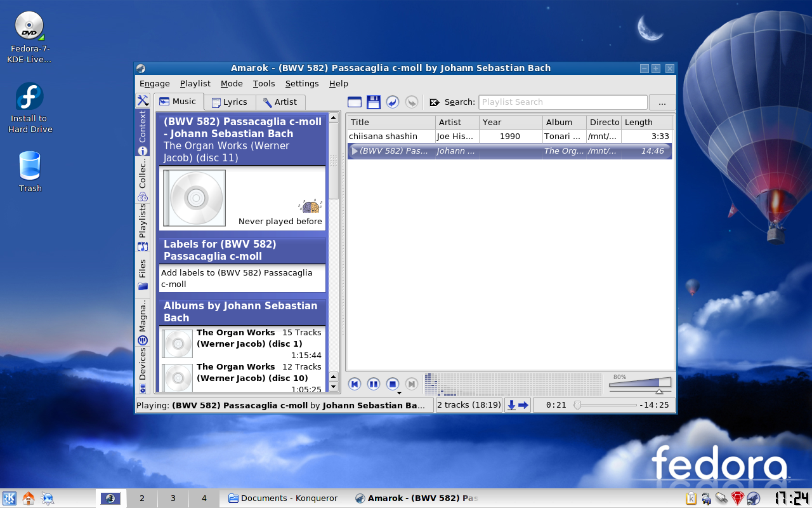
Task: Clear the playlist with the toolbar icon
Action: coord(354,102)
